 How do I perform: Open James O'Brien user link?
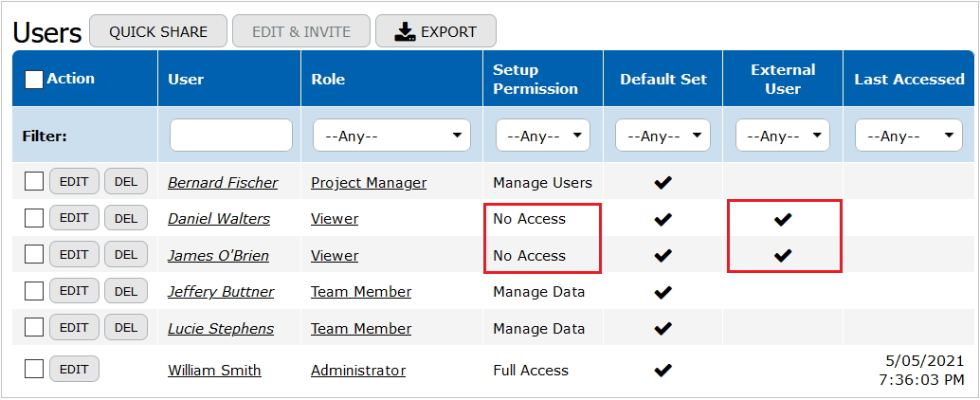(219, 256)
